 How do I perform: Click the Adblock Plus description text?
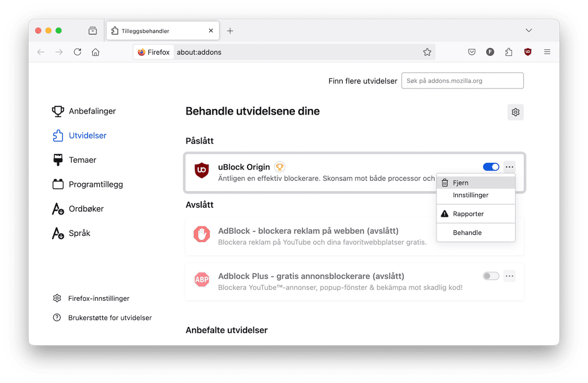pos(340,288)
